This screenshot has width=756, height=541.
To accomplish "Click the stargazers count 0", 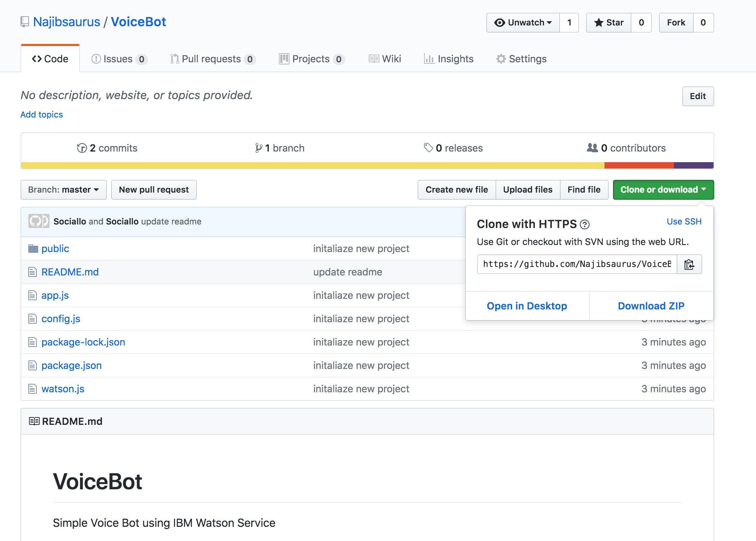I will click(x=641, y=23).
